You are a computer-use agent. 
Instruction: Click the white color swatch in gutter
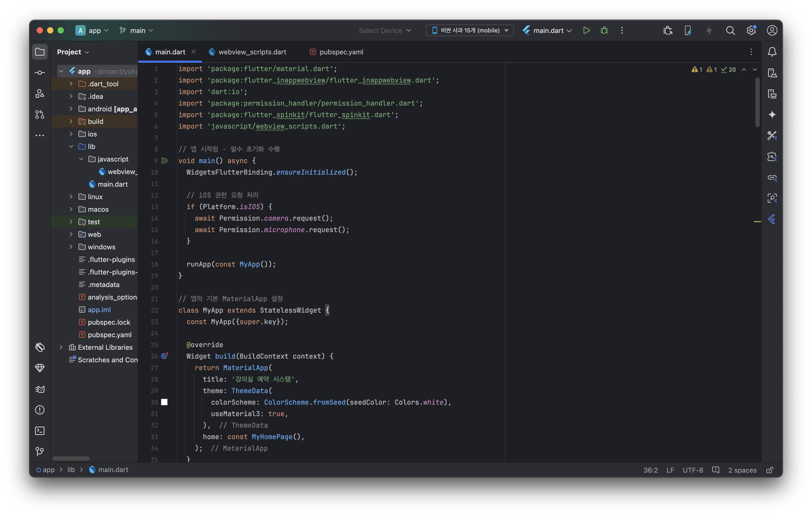pyautogui.click(x=164, y=402)
